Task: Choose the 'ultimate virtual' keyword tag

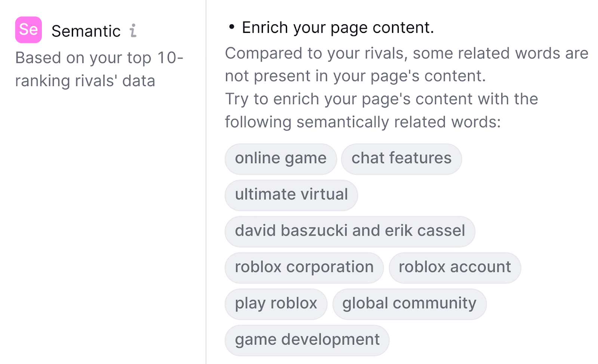Action: click(291, 195)
